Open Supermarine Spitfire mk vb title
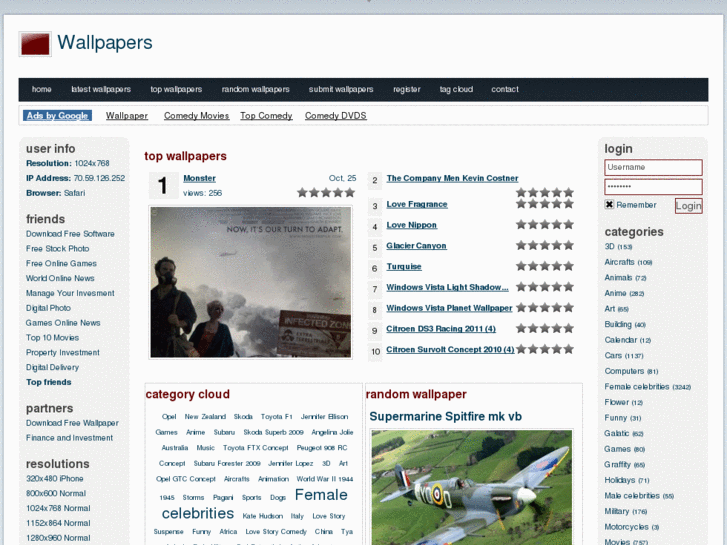 pos(446,417)
